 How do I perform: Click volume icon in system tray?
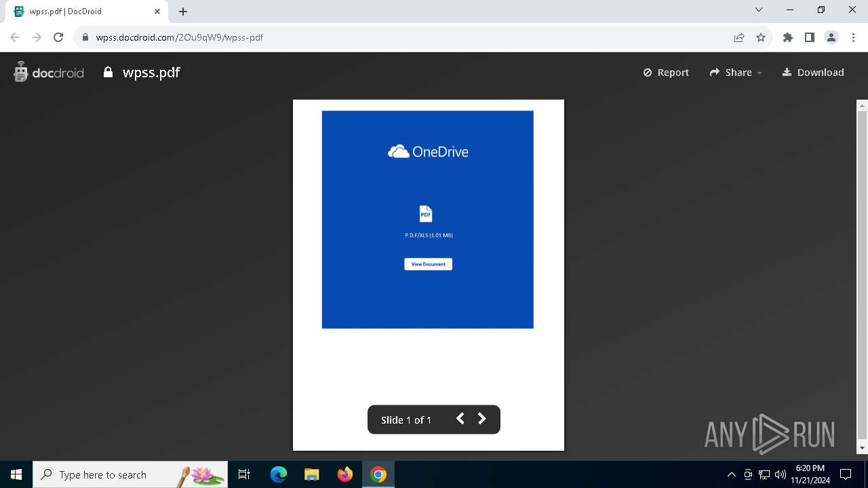pyautogui.click(x=781, y=474)
